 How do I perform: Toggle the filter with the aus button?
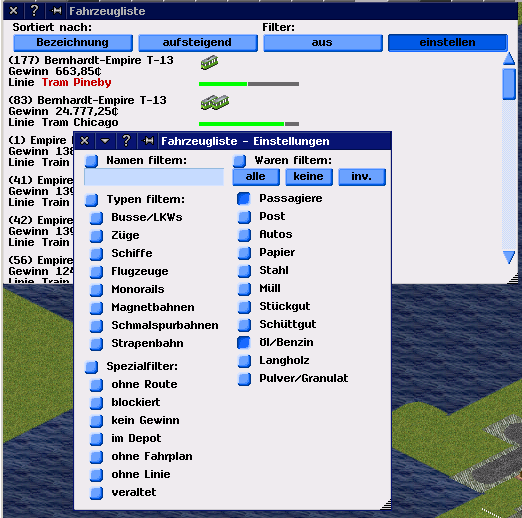pos(323,43)
